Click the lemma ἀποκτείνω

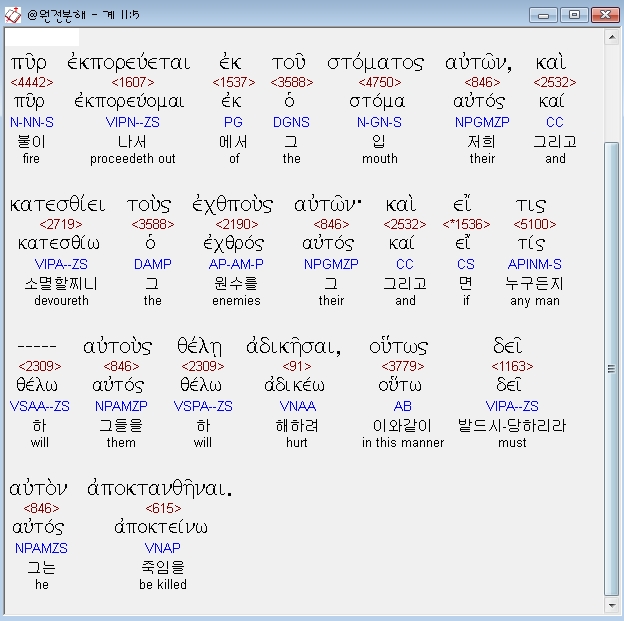point(161,527)
